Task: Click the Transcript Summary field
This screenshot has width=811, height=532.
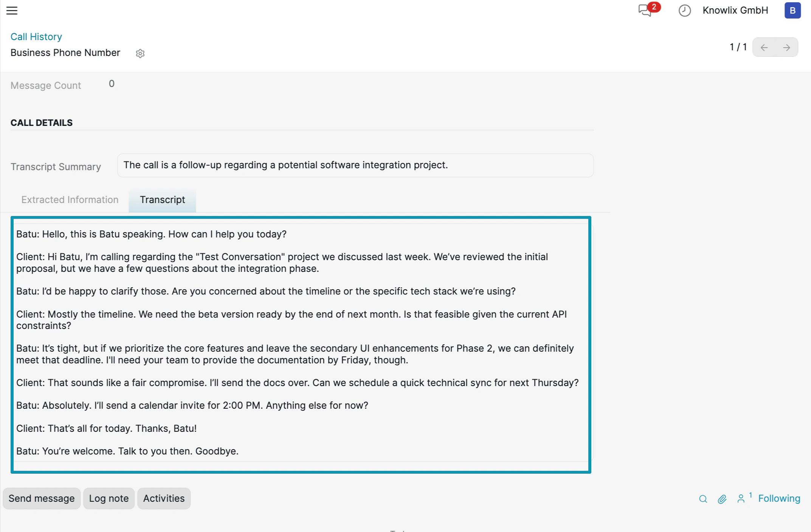Action: (355, 165)
